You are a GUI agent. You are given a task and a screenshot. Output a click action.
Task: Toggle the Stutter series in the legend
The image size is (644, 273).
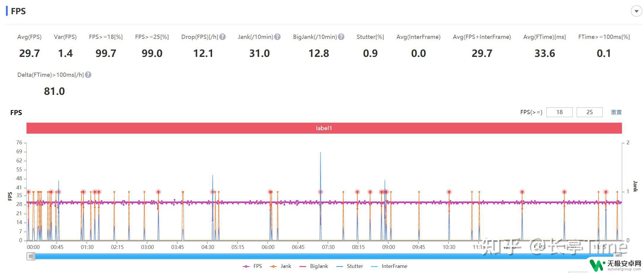(x=350, y=266)
